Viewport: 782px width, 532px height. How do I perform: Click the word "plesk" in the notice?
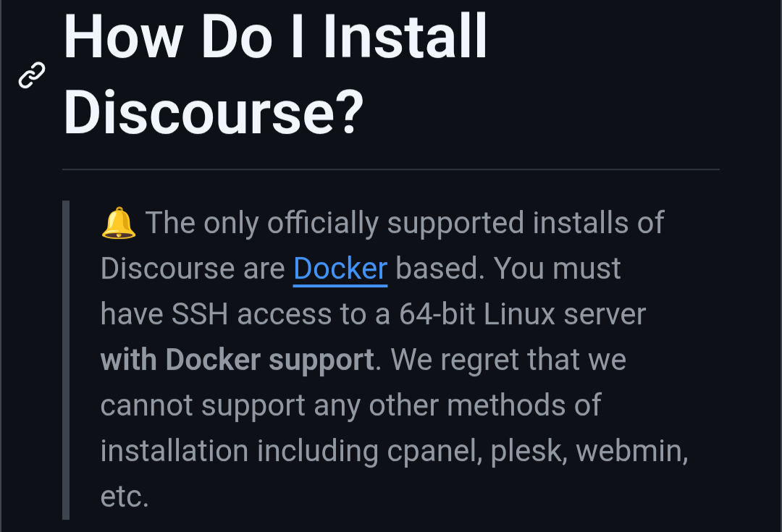click(x=528, y=451)
